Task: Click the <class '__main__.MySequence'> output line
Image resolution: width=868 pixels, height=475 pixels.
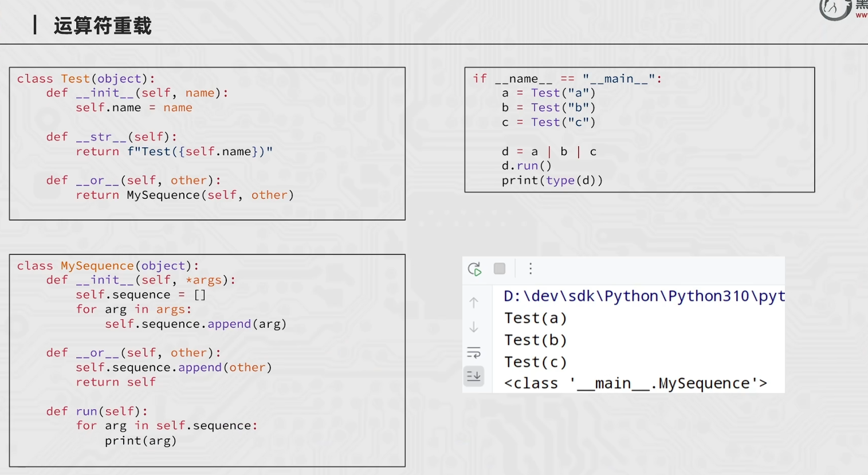Action: [635, 383]
